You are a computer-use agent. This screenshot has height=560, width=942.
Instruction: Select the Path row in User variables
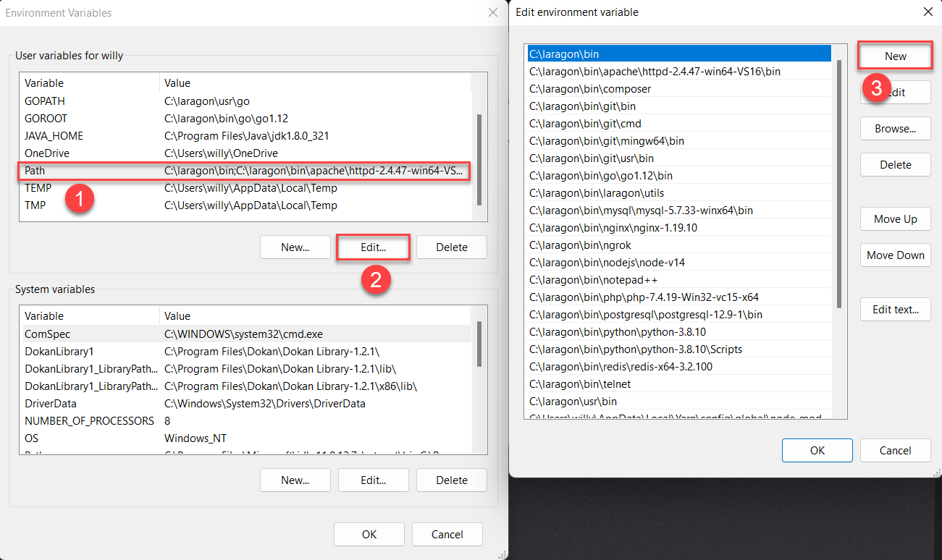pos(245,171)
